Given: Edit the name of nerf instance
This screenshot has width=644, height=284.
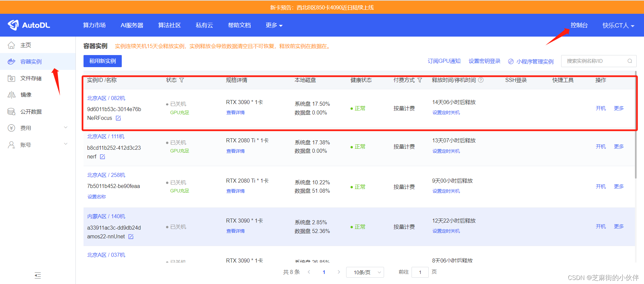Looking at the screenshot, I should (x=102, y=157).
